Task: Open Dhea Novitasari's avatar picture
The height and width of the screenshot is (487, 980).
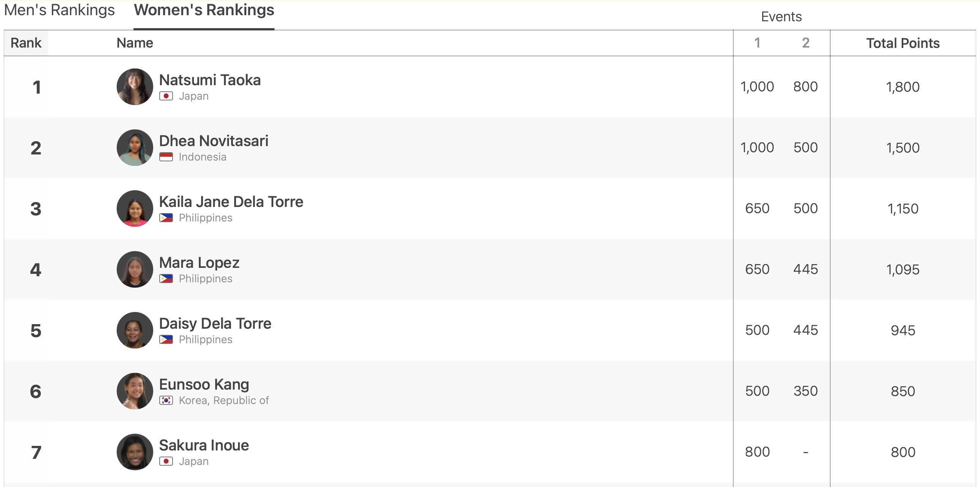Action: point(135,148)
